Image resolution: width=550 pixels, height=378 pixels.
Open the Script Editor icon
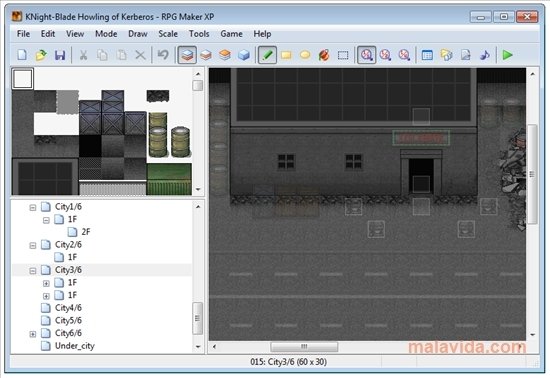pos(465,55)
